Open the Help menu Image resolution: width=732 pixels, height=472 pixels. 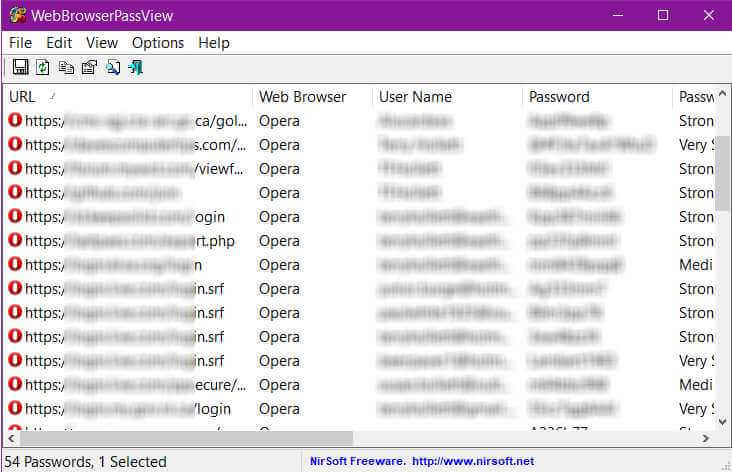click(214, 43)
